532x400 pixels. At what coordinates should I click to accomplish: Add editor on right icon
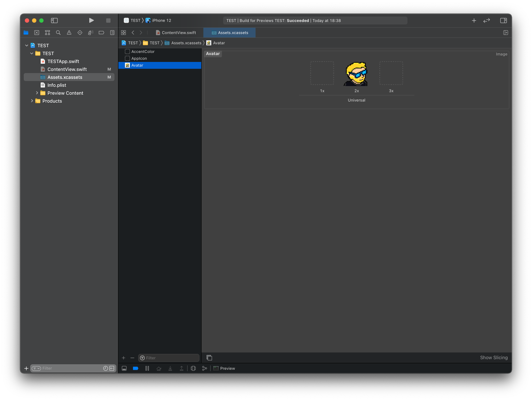[x=506, y=33]
